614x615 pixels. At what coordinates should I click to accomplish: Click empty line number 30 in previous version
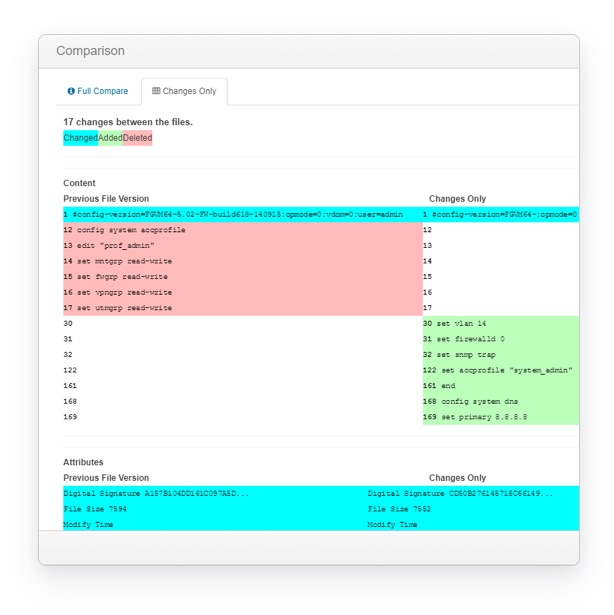(68, 324)
